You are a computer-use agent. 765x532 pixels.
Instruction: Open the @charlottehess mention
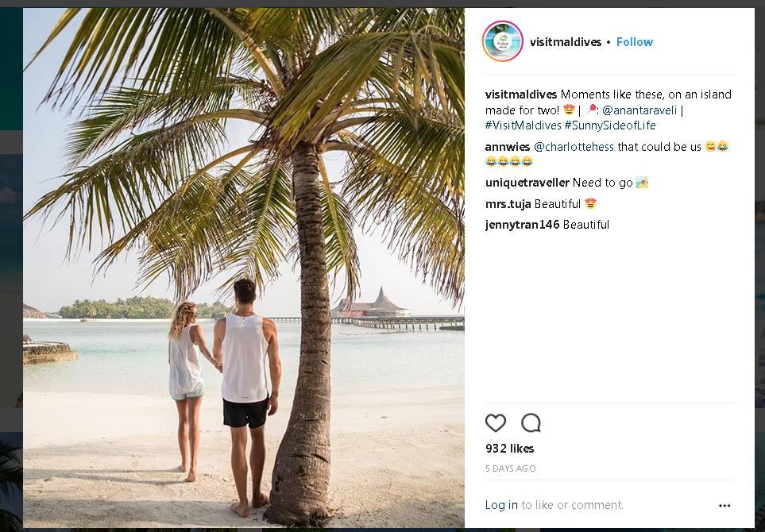coord(574,147)
